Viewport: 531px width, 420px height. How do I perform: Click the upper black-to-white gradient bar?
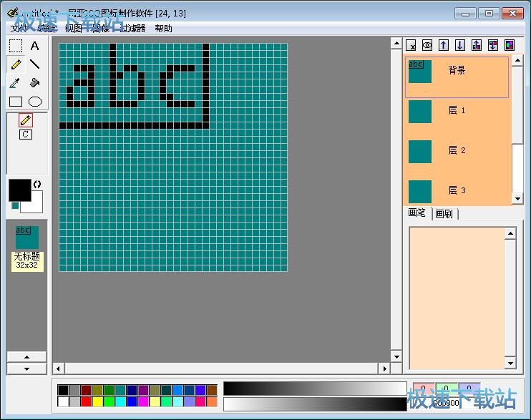coord(315,389)
